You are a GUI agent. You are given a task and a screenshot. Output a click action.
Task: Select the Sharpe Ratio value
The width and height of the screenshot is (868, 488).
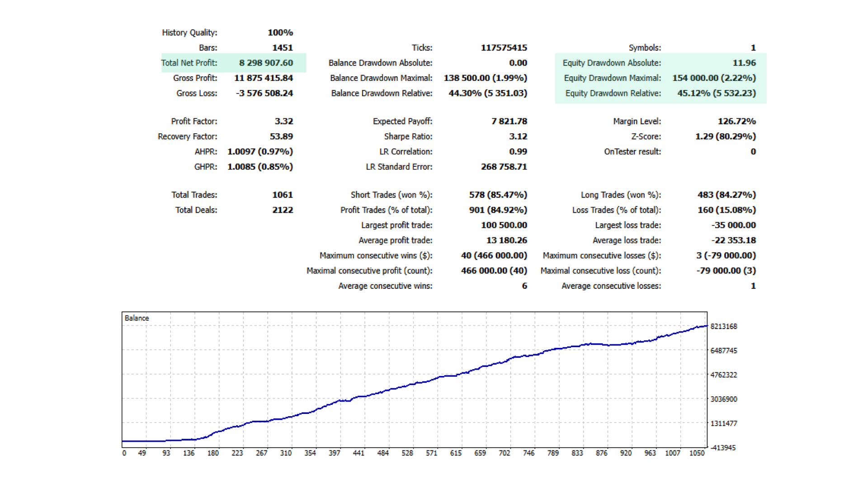(x=518, y=136)
